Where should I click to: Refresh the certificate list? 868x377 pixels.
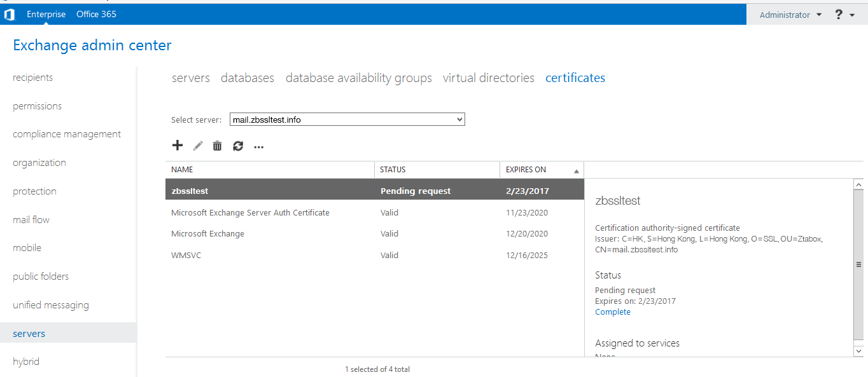pos(237,146)
